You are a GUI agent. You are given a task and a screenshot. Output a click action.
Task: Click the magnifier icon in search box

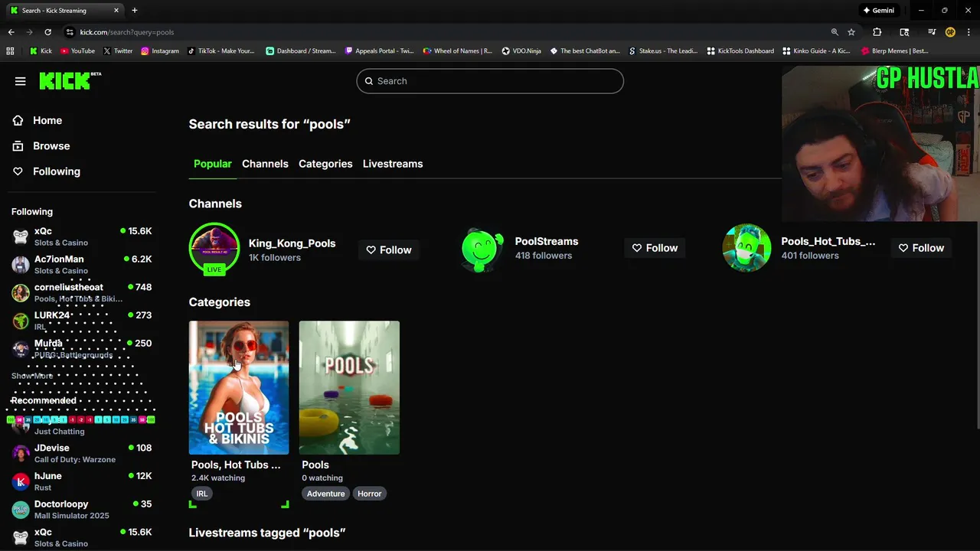pyautogui.click(x=368, y=81)
